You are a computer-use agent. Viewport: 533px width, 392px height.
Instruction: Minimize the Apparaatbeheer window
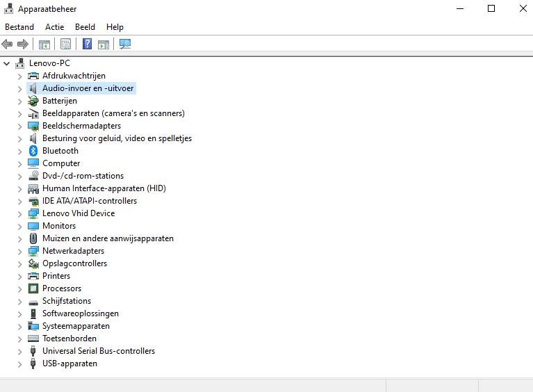point(460,8)
